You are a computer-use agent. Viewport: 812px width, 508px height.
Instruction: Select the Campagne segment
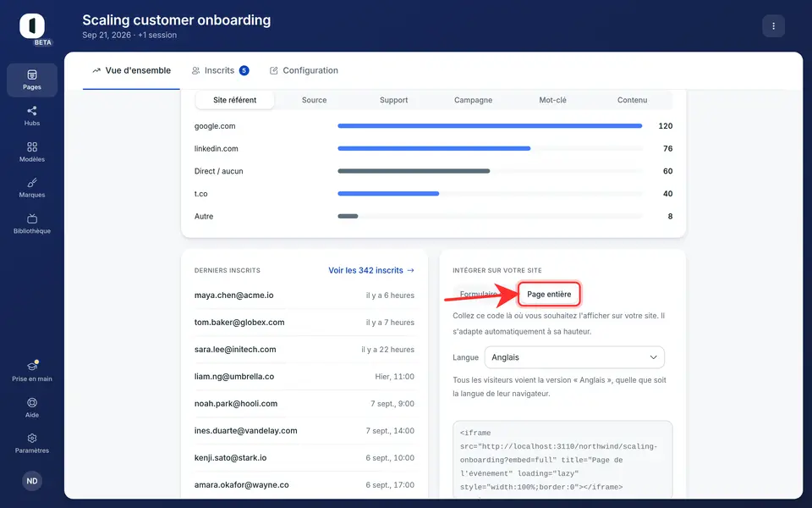(474, 100)
